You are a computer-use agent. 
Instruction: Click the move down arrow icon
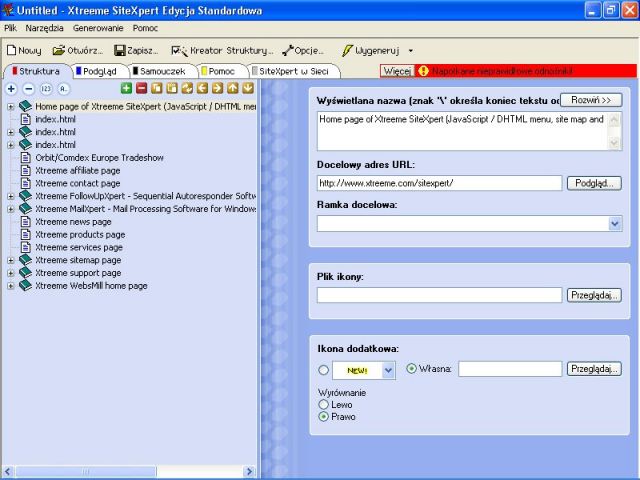coord(248,88)
